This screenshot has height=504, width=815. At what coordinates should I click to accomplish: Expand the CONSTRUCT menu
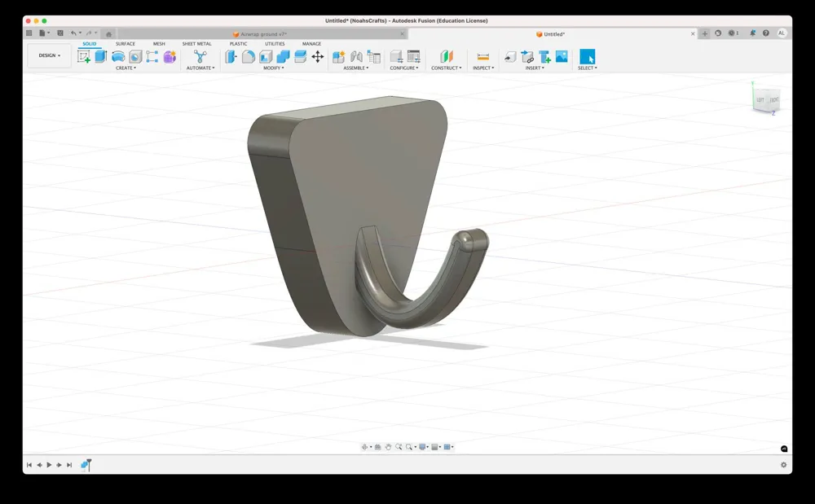[x=446, y=68]
